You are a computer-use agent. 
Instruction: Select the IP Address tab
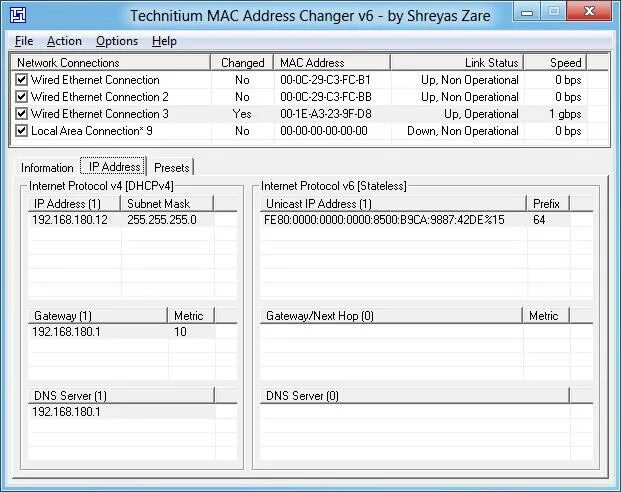pyautogui.click(x=114, y=166)
